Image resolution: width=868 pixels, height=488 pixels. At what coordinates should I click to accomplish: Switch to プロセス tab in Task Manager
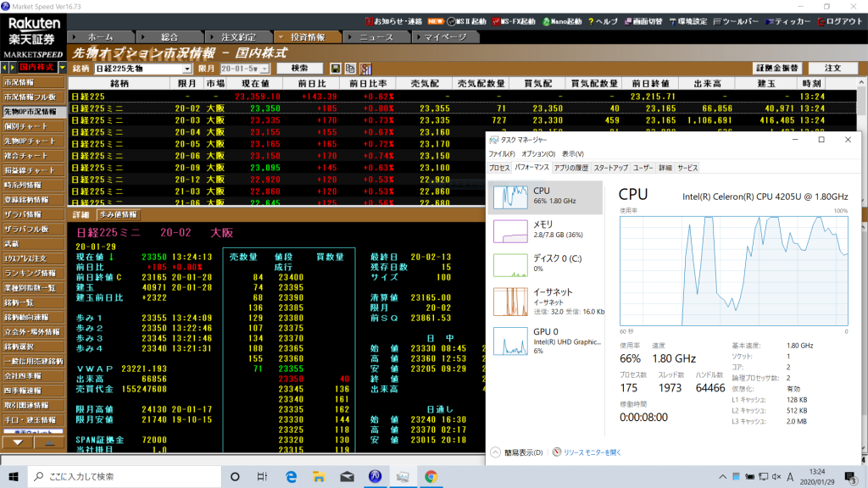499,168
